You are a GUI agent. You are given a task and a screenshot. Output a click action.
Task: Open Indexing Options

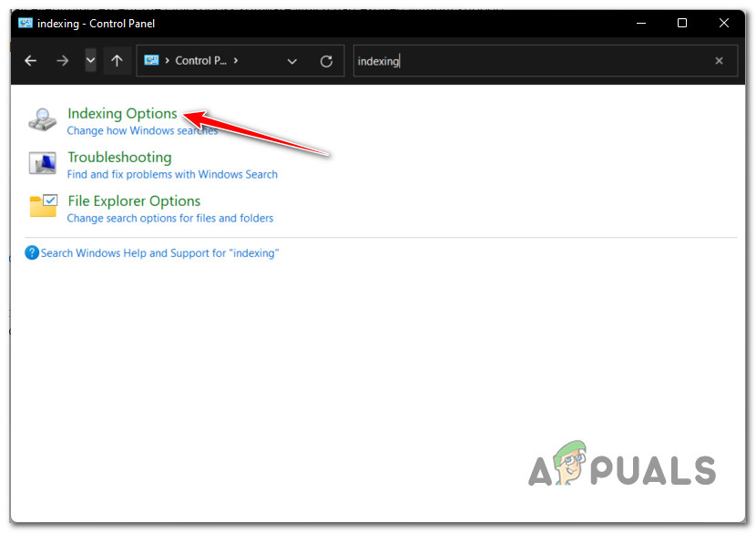[122, 113]
